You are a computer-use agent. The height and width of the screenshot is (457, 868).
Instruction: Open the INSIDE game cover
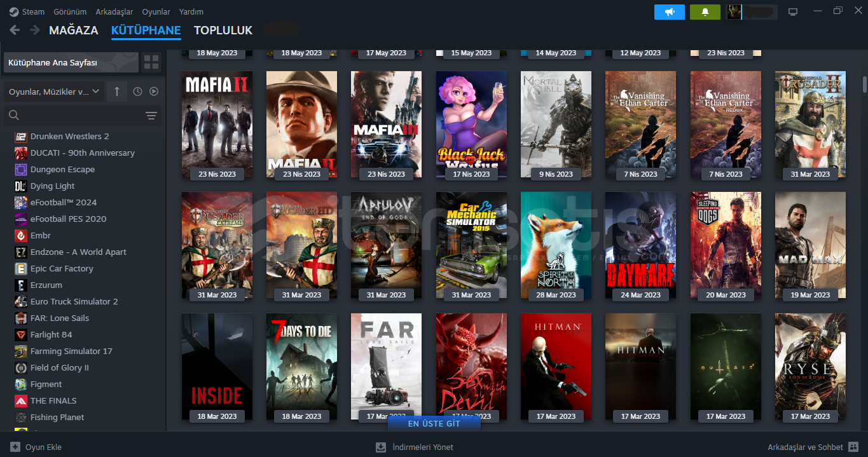point(217,367)
